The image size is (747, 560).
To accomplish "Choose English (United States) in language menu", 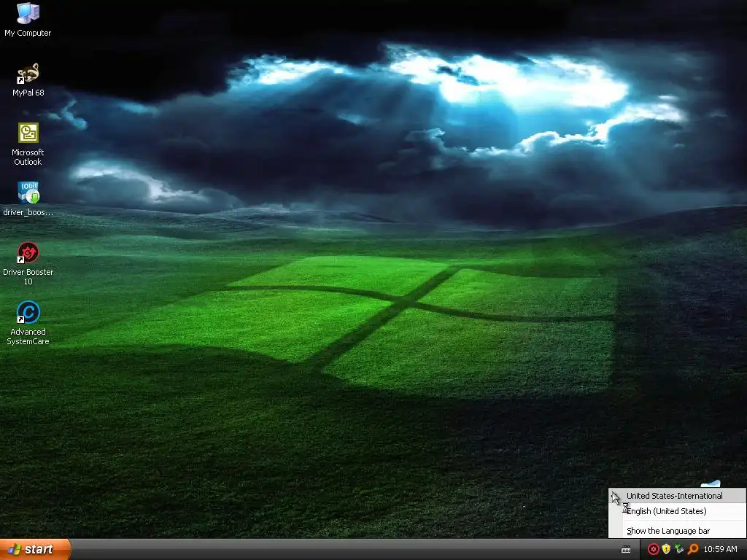I will [x=678, y=511].
